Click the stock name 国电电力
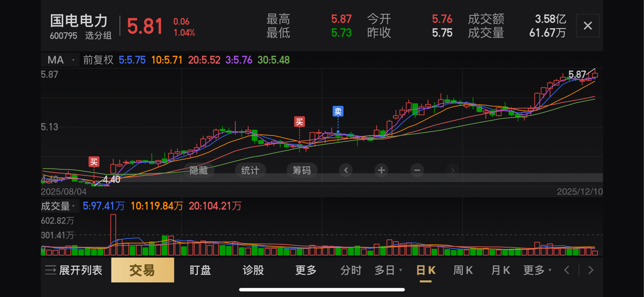Viewport: 644px width, 297px height. point(79,21)
